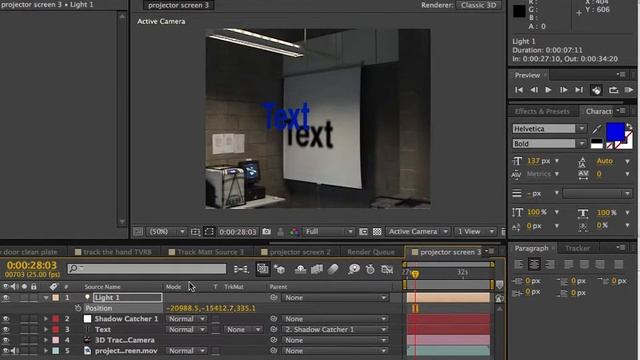640x360 pixels.
Task: Hide the 3D Tracker Camera layer
Action: click(x=6, y=340)
